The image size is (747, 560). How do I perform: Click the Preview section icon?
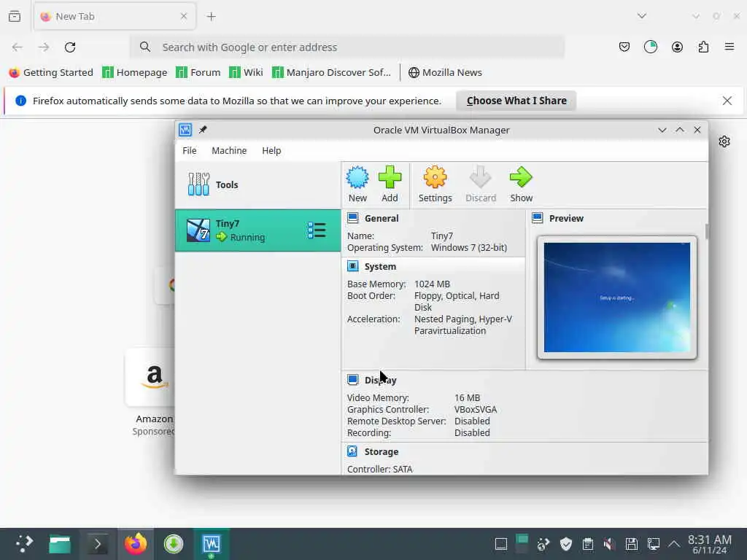(538, 218)
